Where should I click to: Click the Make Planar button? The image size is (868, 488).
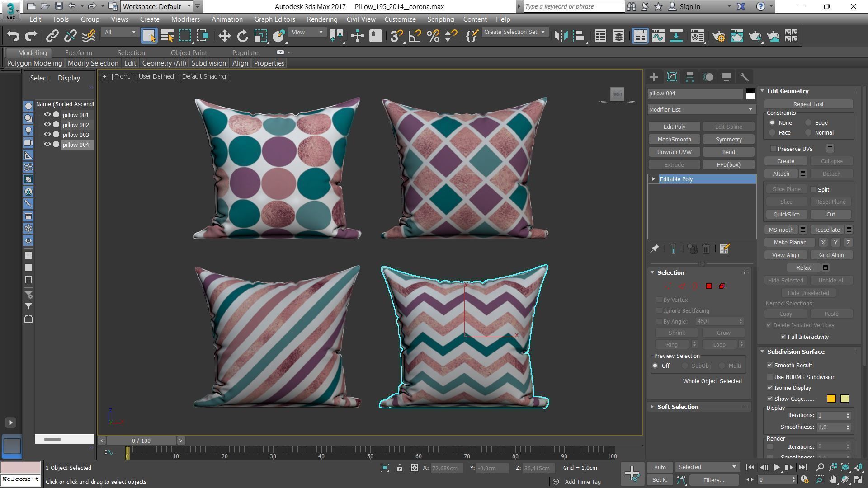(x=789, y=243)
